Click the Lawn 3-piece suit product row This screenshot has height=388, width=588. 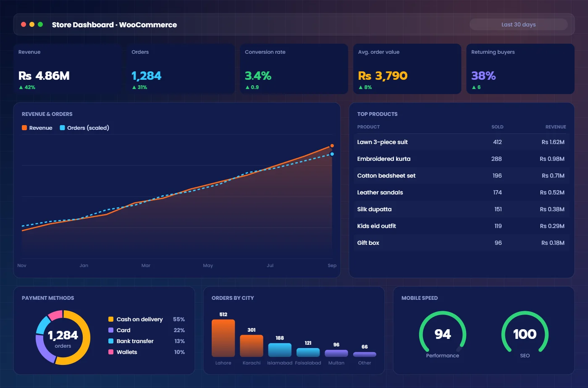pos(462,142)
